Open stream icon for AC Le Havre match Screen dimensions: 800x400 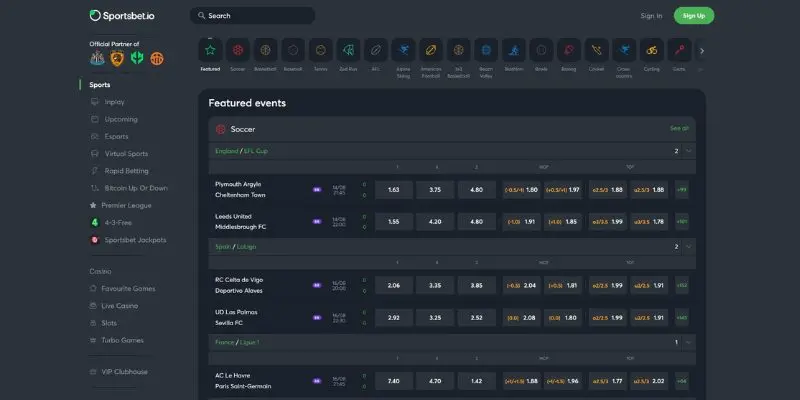point(317,381)
